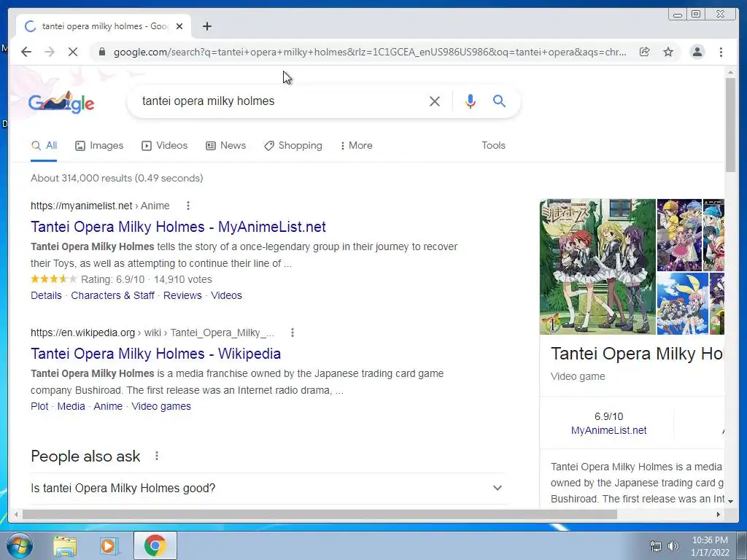Open Windows Media Player from taskbar

(109, 545)
